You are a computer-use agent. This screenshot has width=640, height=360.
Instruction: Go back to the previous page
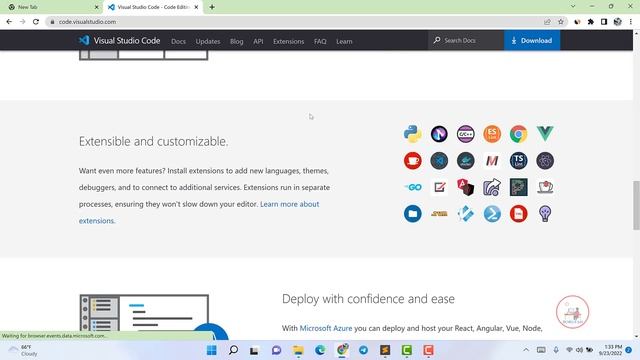pyautogui.click(x=9, y=22)
